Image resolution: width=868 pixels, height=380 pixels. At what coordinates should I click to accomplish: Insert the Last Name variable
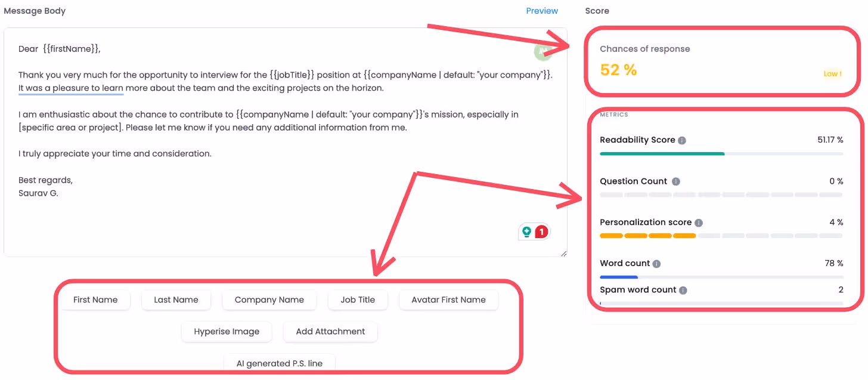(x=176, y=299)
